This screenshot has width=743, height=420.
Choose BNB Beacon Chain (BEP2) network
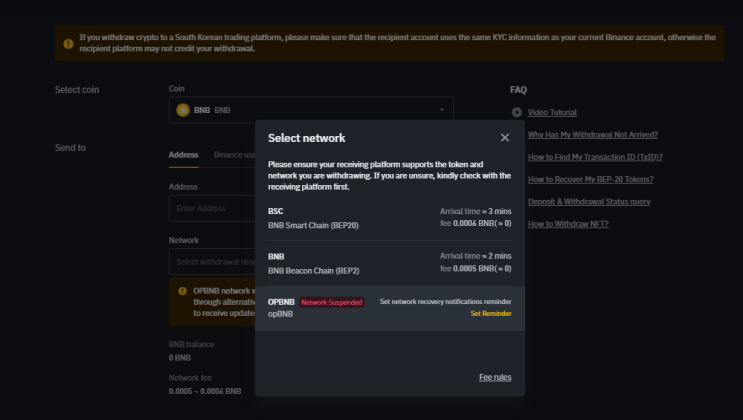click(x=389, y=263)
